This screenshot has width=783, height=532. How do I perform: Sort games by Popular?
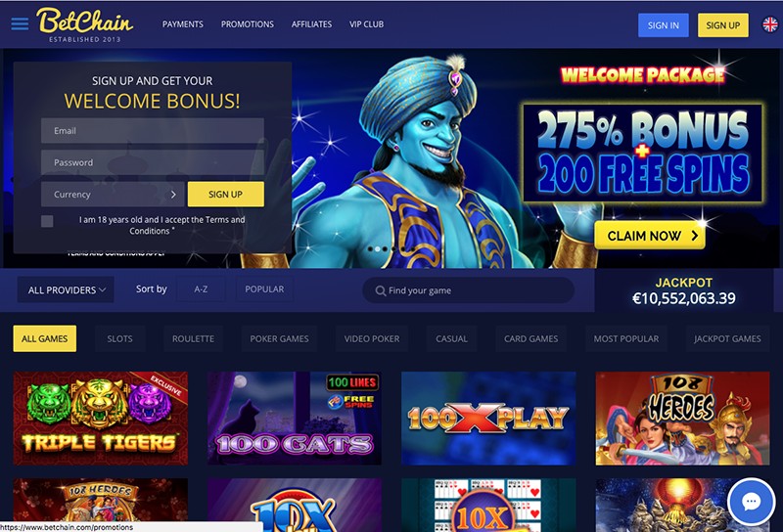pos(264,289)
